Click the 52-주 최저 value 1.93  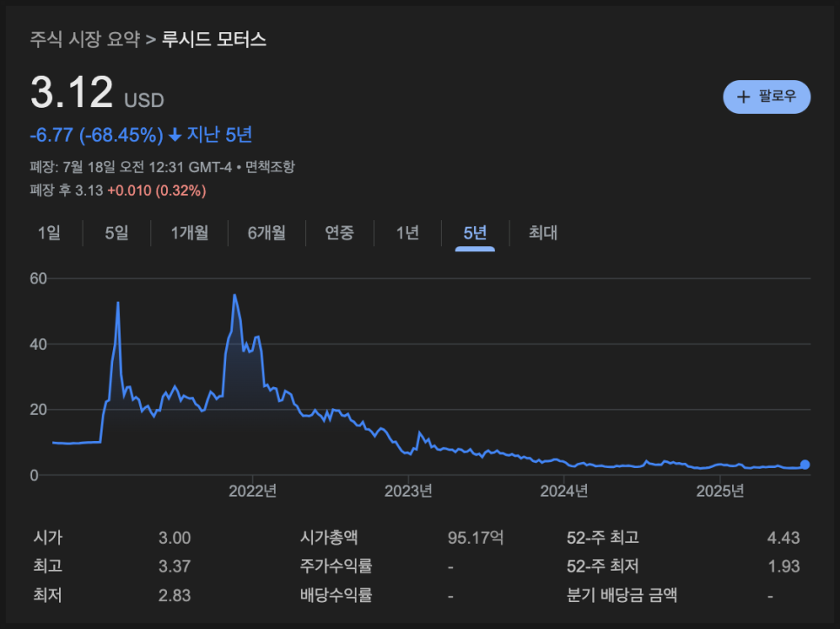(783, 566)
